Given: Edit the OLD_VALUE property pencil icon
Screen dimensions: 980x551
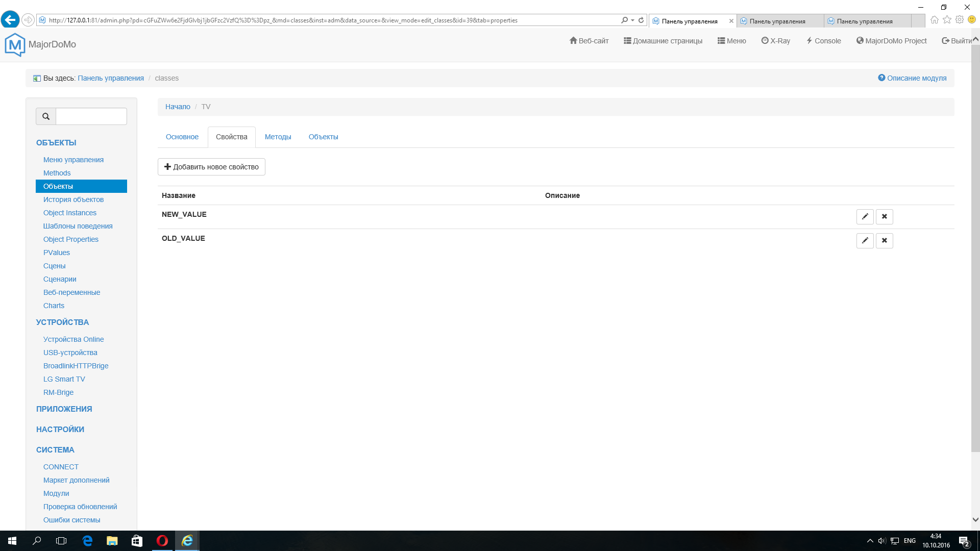Looking at the screenshot, I should [x=865, y=240].
